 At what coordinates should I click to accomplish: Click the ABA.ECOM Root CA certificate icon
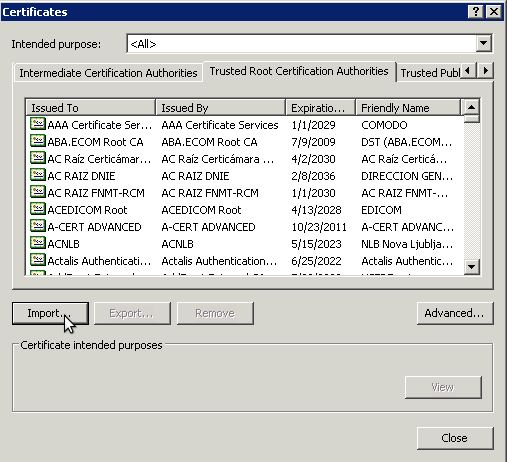(x=38, y=141)
